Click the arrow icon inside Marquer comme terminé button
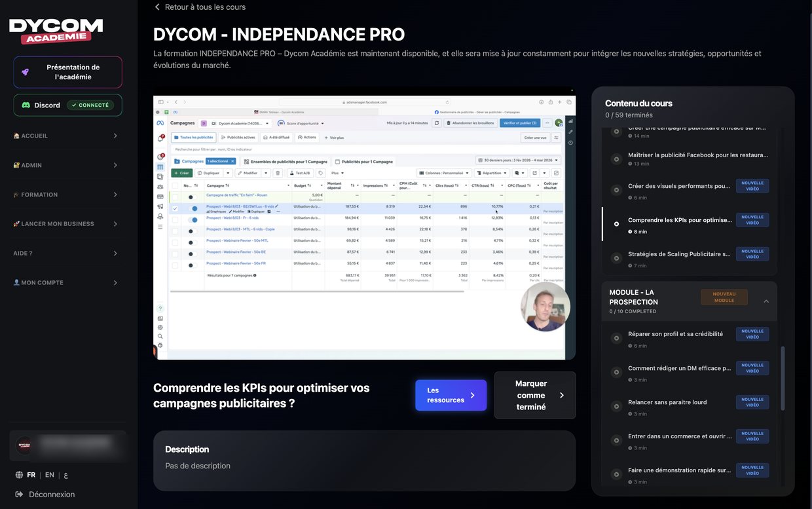 [x=562, y=395]
